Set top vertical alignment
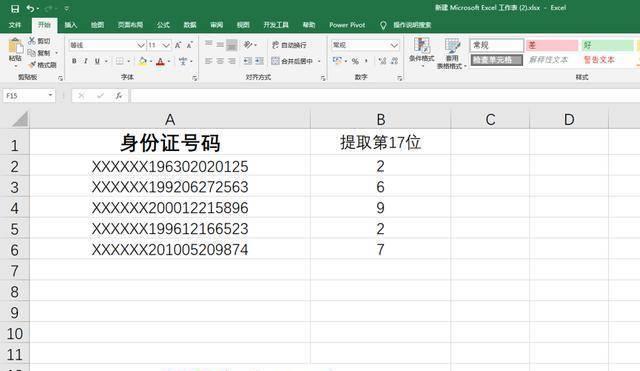This screenshot has width=640, height=371. click(x=209, y=44)
